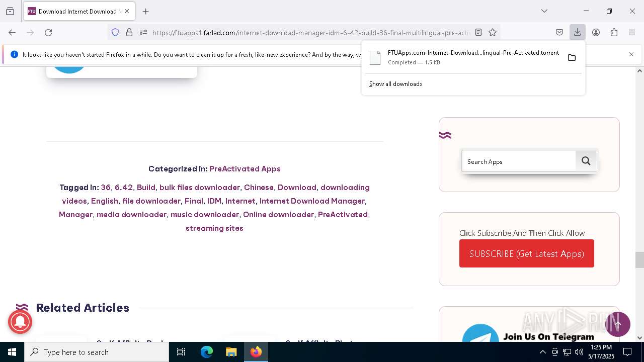This screenshot has width=644, height=362.
Task: Click the site security padlock icon
Action: click(x=129, y=33)
